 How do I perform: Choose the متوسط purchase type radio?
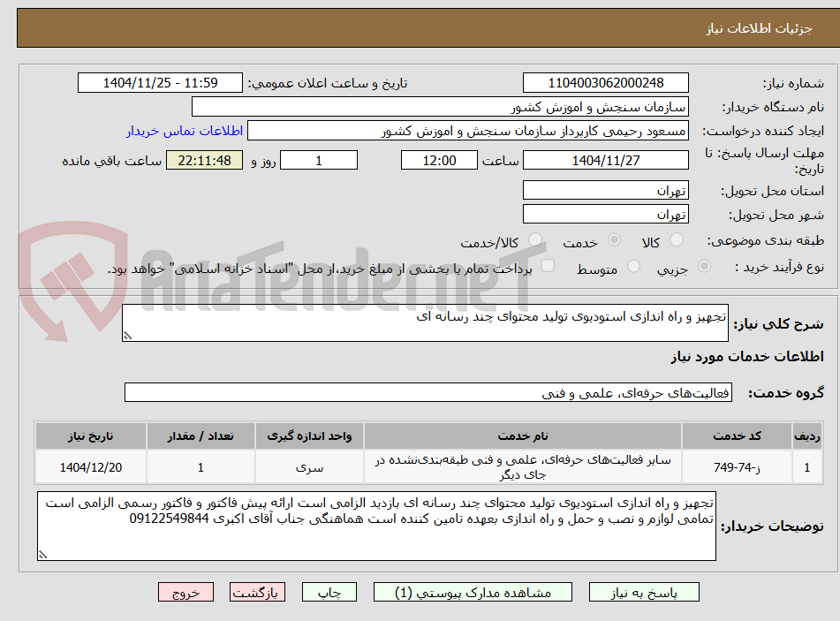pos(633,266)
